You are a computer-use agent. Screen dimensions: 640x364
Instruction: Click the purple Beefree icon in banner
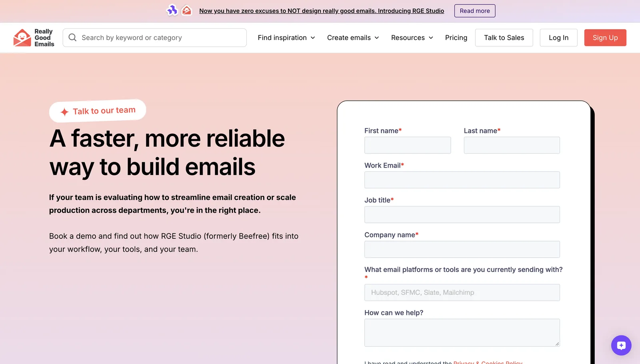pos(172,10)
